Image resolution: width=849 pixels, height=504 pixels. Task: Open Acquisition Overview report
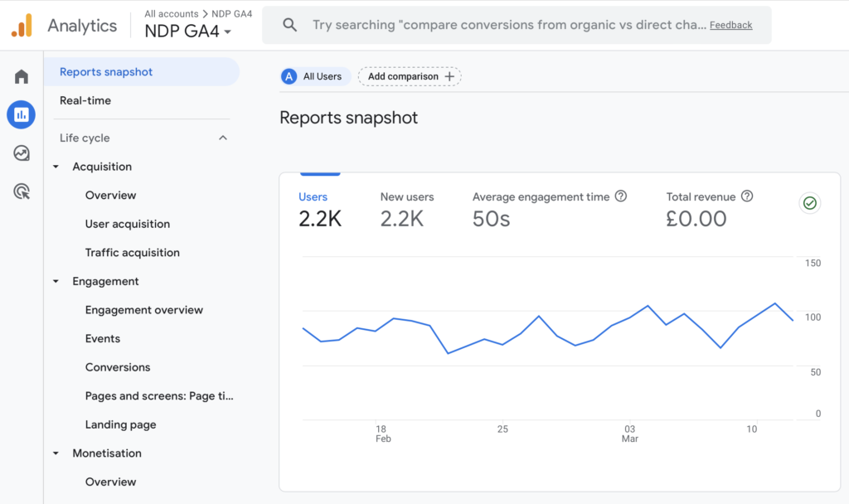[110, 196]
